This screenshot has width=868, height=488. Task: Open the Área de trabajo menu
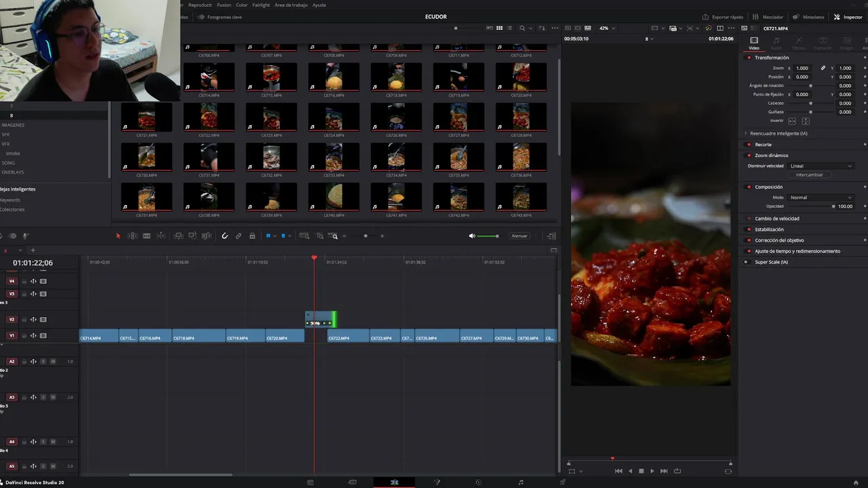291,5
